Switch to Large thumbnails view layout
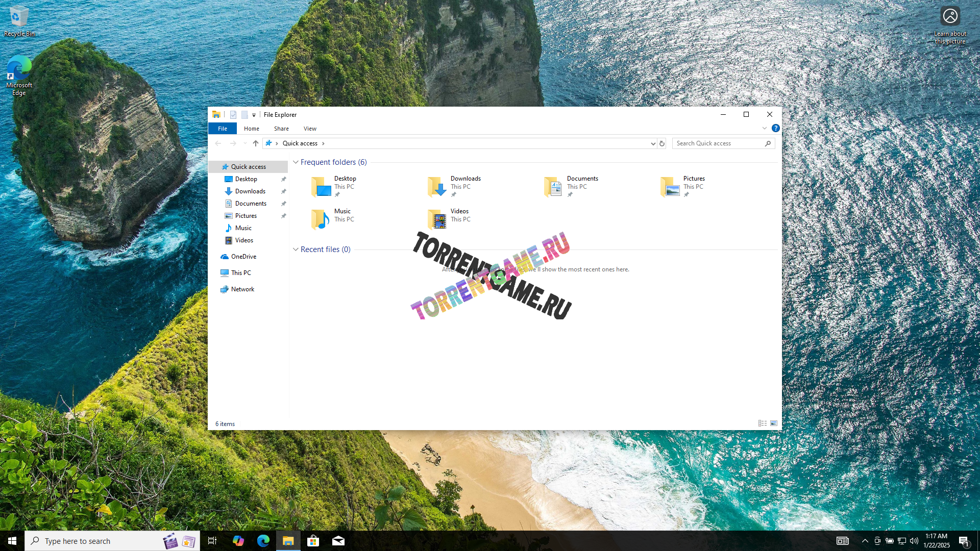The image size is (980, 551). 774,423
